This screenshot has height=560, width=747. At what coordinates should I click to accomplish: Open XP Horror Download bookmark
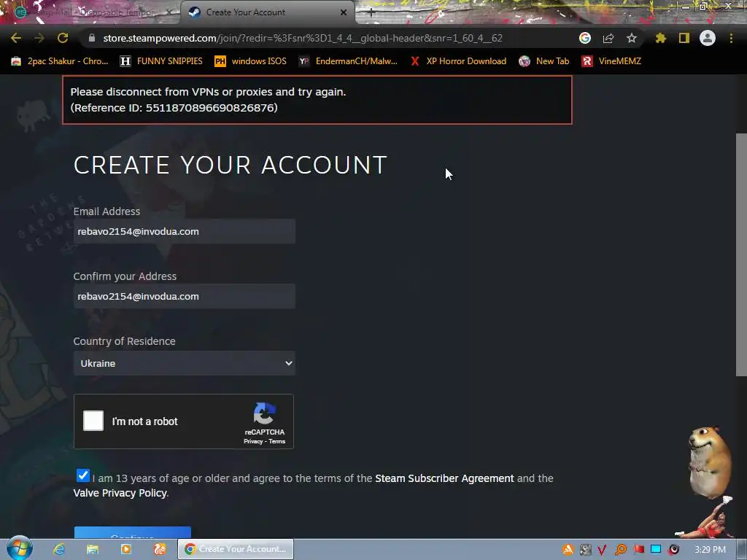[x=458, y=61]
